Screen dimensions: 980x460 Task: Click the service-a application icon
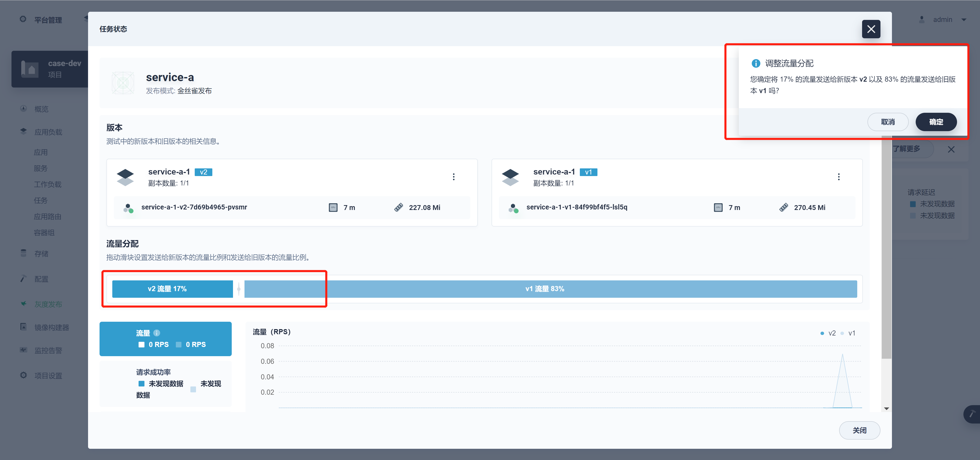point(123,83)
